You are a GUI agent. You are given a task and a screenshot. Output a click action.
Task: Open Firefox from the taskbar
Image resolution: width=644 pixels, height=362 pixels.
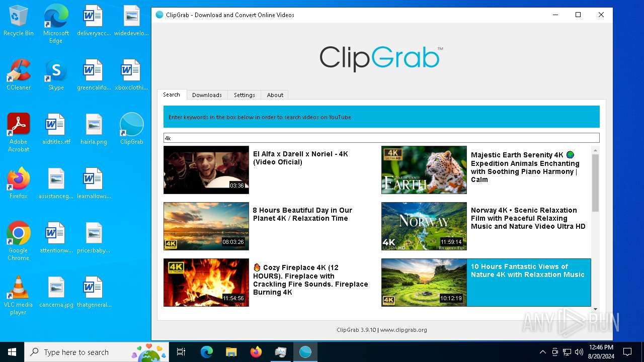coord(256,352)
